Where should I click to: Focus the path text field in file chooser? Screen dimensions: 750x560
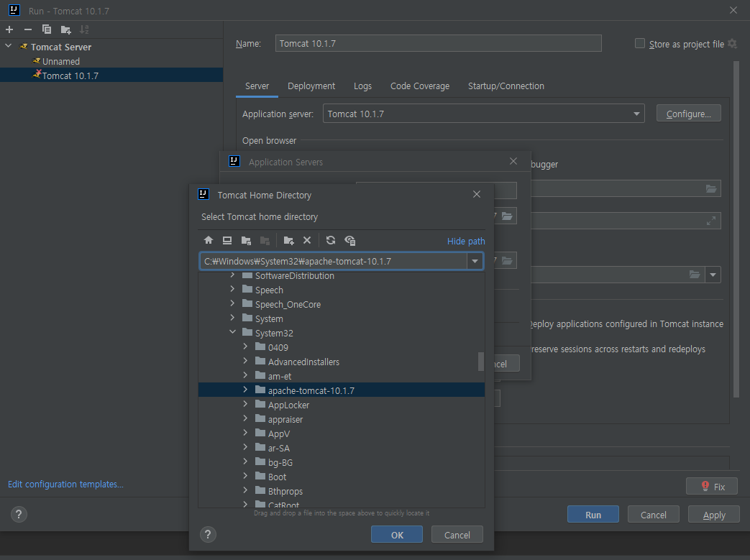(334, 261)
